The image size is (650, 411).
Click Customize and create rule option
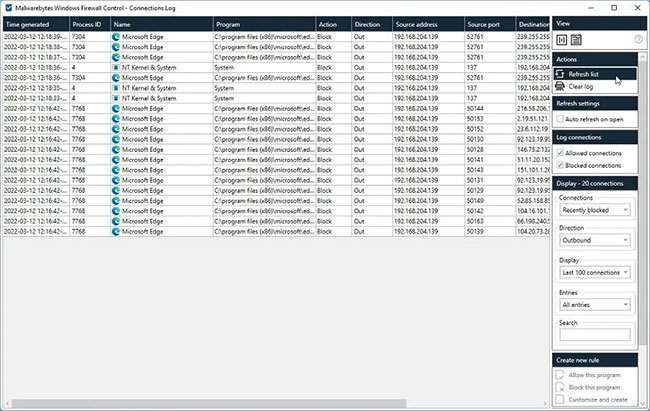[x=595, y=399]
